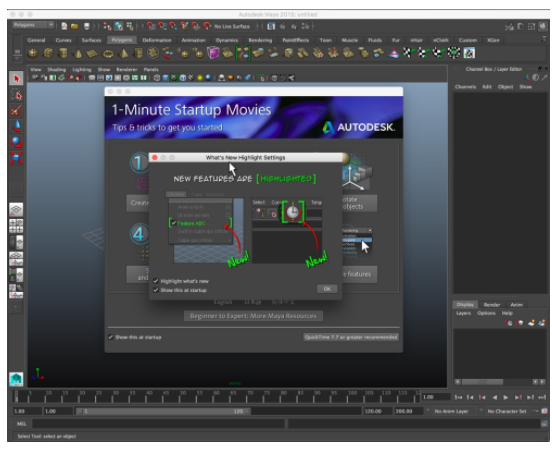Click the new scene icon
552x451 pixels.
pyautogui.click(x=64, y=26)
